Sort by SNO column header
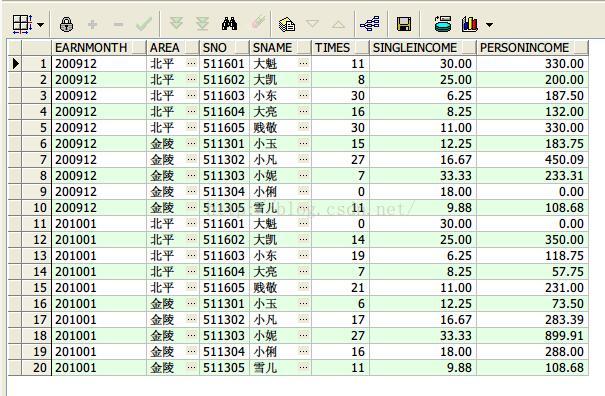 pos(224,48)
